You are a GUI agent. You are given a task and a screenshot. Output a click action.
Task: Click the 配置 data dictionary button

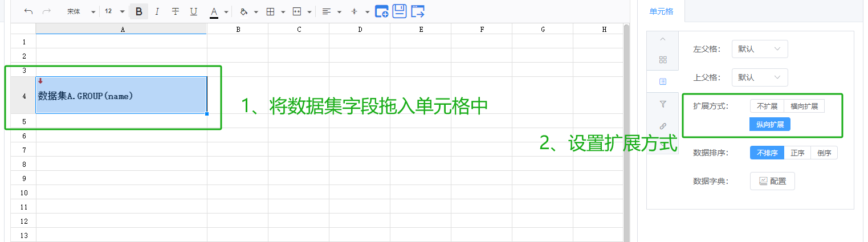(x=772, y=181)
